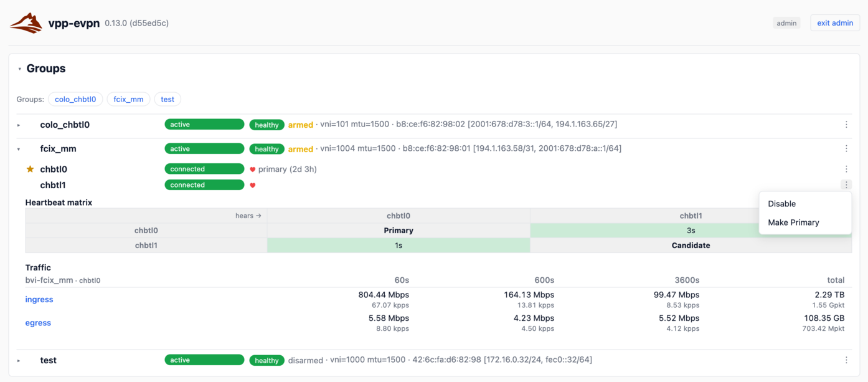
Task: Click the 60s traffic column header
Action: coord(402,280)
